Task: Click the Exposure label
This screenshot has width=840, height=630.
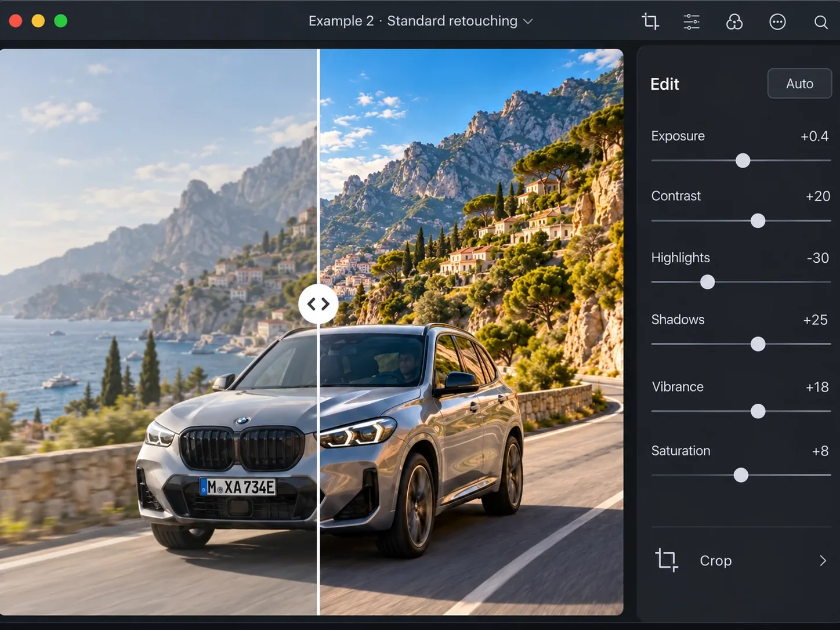Action: [678, 136]
